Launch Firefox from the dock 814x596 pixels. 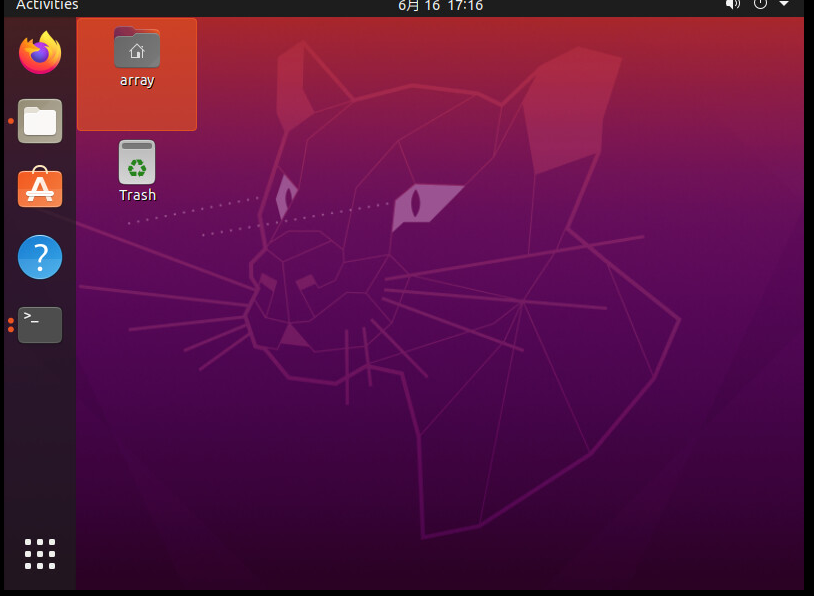point(40,53)
